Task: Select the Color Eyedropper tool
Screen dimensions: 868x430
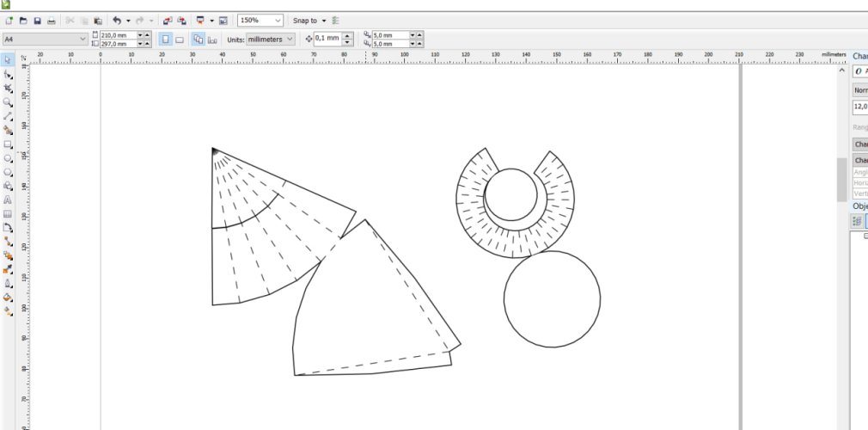Action: pyautogui.click(x=8, y=269)
